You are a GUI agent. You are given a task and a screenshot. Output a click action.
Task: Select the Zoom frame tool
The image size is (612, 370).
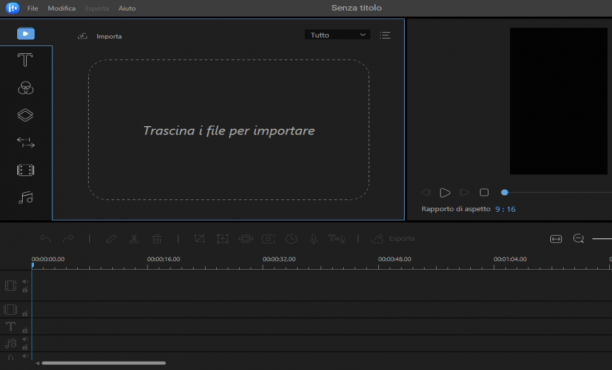(222, 238)
